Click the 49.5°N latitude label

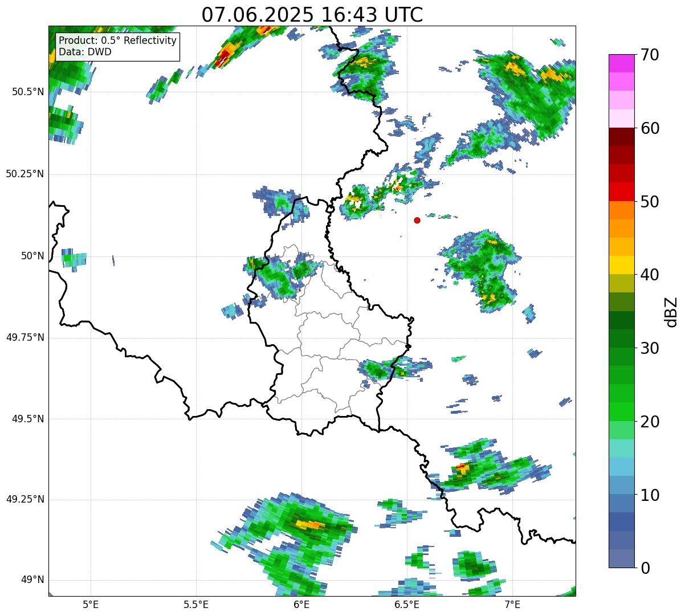(28, 419)
